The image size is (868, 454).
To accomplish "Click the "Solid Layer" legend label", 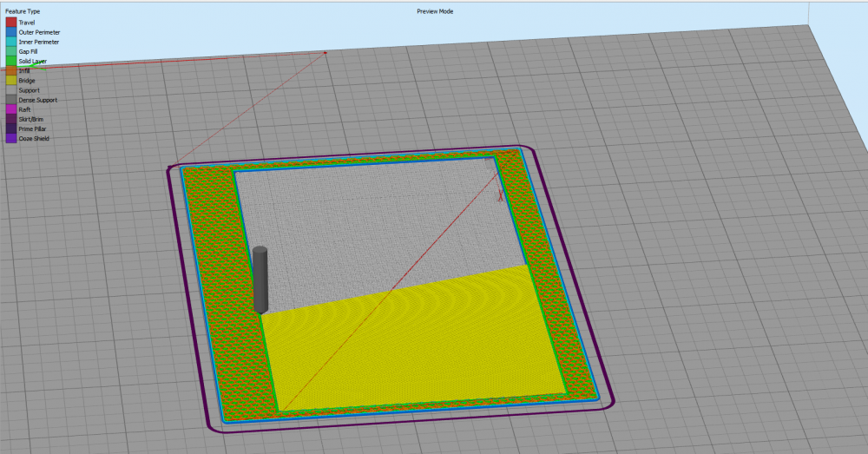I will click(x=33, y=62).
